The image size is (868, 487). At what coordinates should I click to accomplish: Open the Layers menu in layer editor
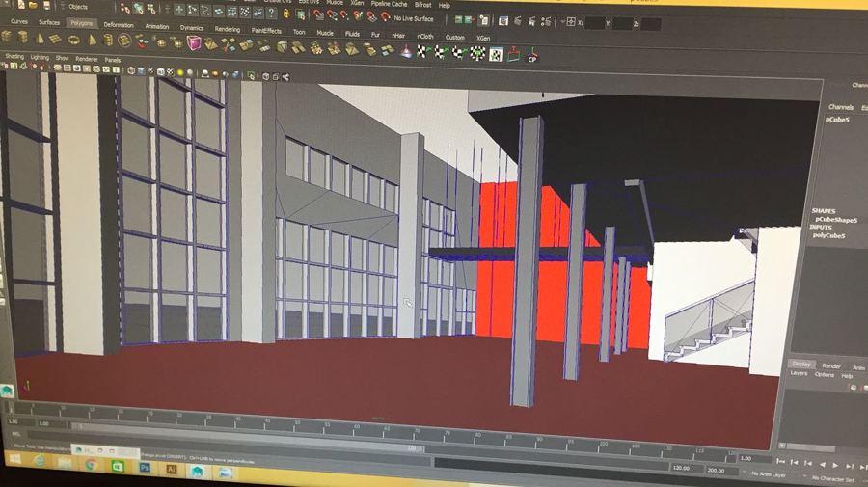(799, 373)
